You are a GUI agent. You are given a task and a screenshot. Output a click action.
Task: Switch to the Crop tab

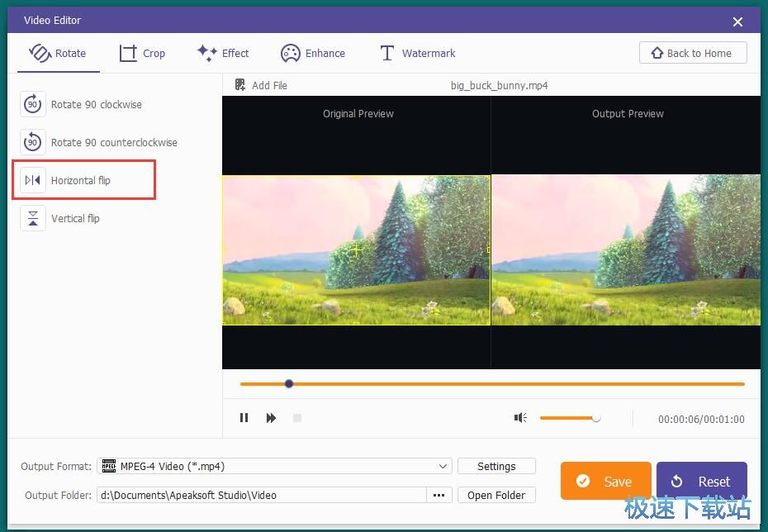pyautogui.click(x=142, y=54)
